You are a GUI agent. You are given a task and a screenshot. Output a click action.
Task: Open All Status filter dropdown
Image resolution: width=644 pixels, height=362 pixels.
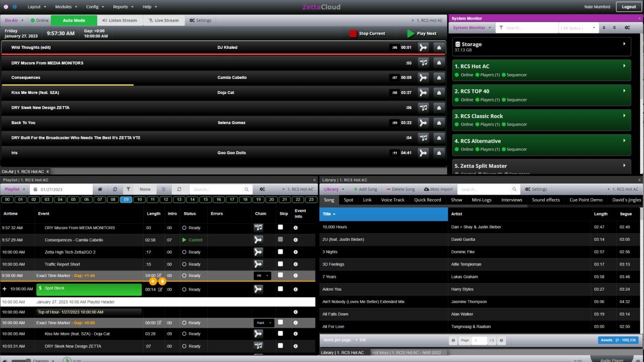(579, 28)
